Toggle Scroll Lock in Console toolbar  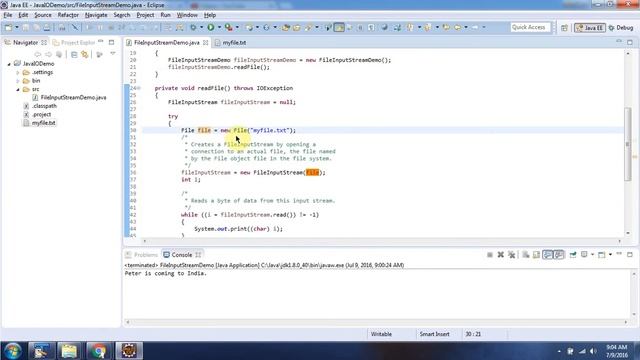(x=536, y=255)
